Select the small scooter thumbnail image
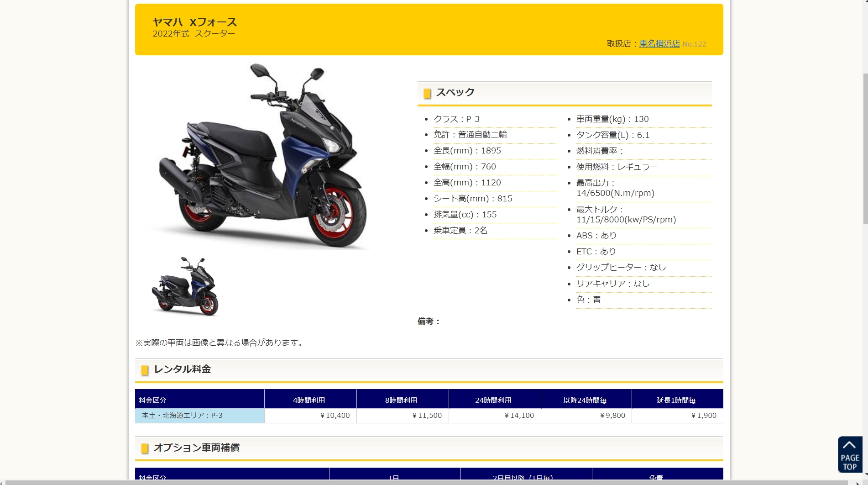The image size is (868, 485). coord(185,286)
